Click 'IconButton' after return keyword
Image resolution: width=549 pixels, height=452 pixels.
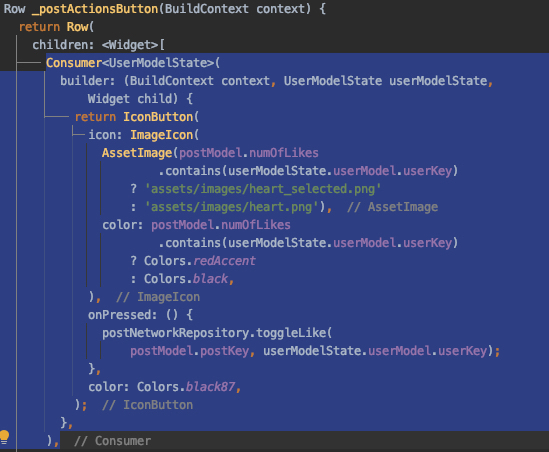point(158,117)
